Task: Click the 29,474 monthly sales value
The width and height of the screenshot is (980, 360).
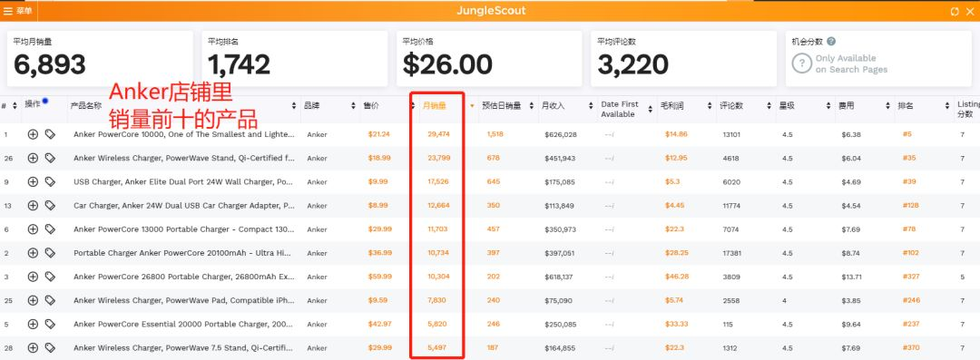Action: (439, 134)
